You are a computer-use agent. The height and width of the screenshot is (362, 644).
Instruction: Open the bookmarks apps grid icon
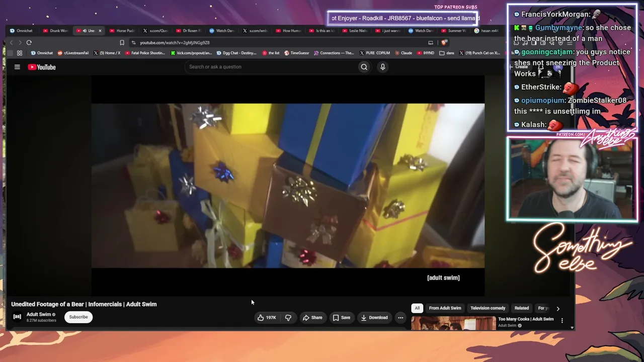click(x=20, y=53)
